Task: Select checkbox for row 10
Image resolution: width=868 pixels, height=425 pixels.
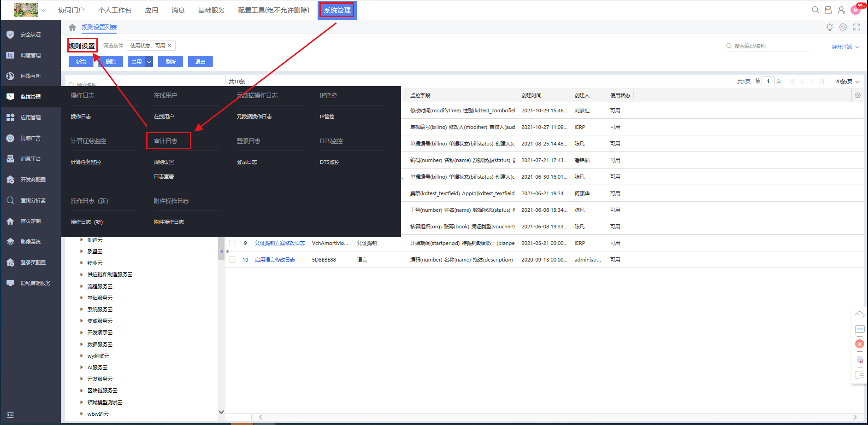Action: click(232, 260)
